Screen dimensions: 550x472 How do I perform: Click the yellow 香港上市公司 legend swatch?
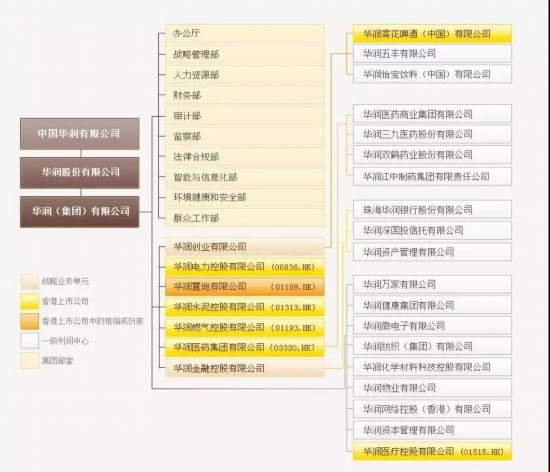29,302
